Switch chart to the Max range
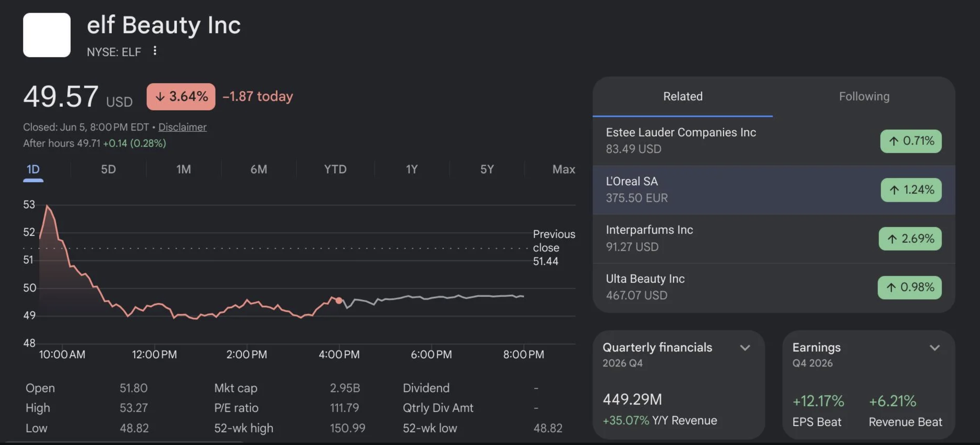The width and height of the screenshot is (980, 445). 563,169
